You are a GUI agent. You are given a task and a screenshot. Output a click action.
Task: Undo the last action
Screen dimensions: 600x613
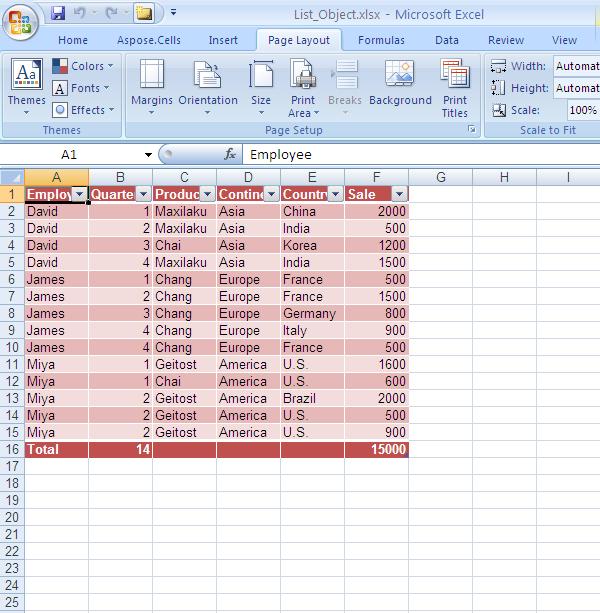click(80, 13)
